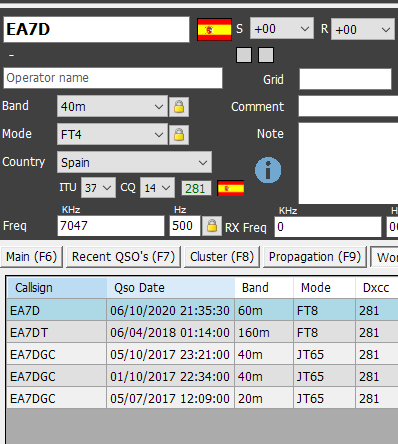This screenshot has height=444, width=398.
Task: Open the Band 40m dropdown
Action: point(112,106)
